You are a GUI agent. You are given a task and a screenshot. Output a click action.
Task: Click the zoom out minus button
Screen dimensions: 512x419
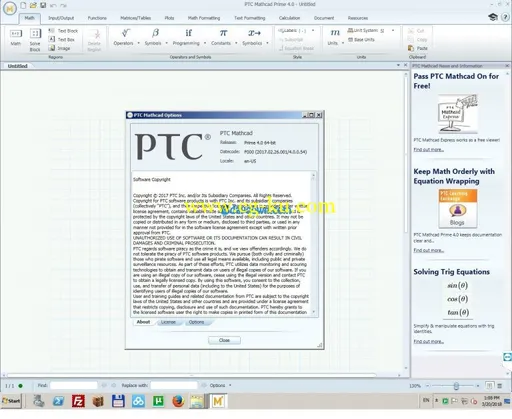click(427, 386)
